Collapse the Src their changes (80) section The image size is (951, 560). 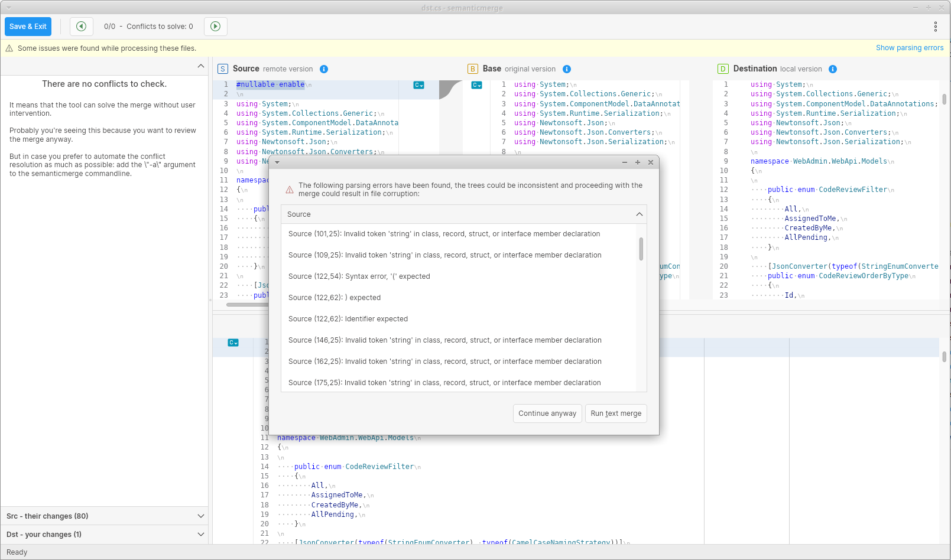click(201, 516)
